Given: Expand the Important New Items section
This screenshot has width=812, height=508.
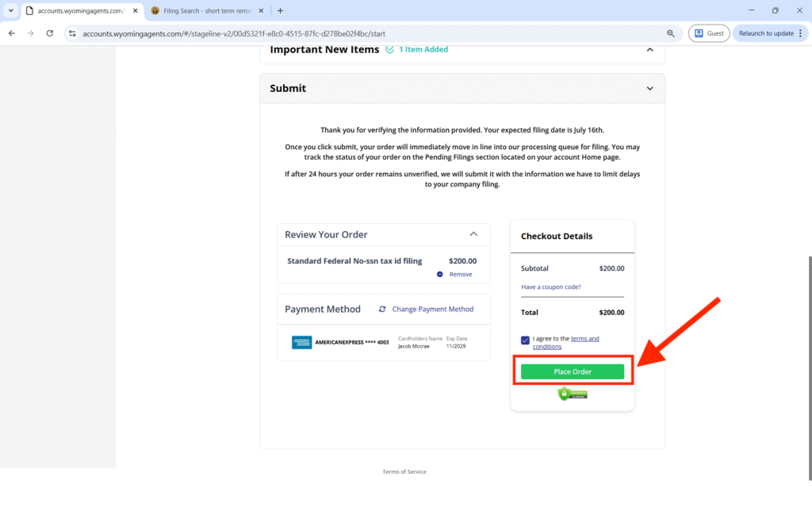Looking at the screenshot, I should tap(649, 49).
